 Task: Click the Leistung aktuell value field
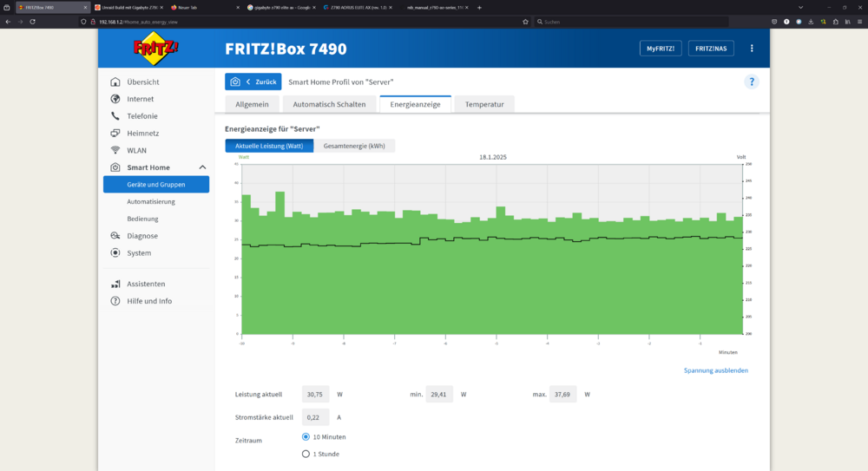click(x=316, y=395)
